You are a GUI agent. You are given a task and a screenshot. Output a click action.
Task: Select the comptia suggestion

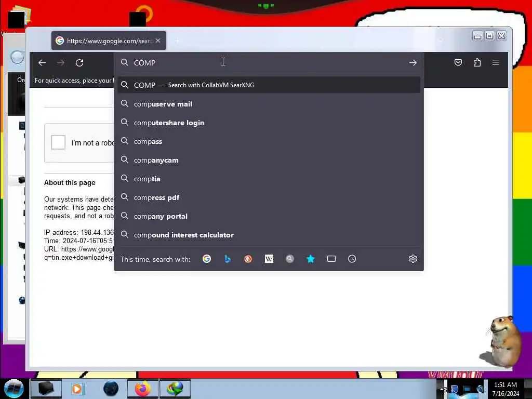269,179
